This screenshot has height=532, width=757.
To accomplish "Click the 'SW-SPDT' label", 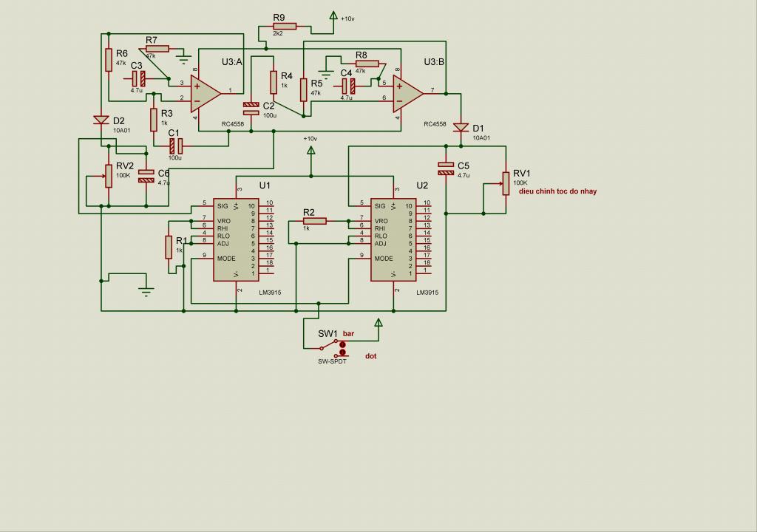I will coord(332,361).
